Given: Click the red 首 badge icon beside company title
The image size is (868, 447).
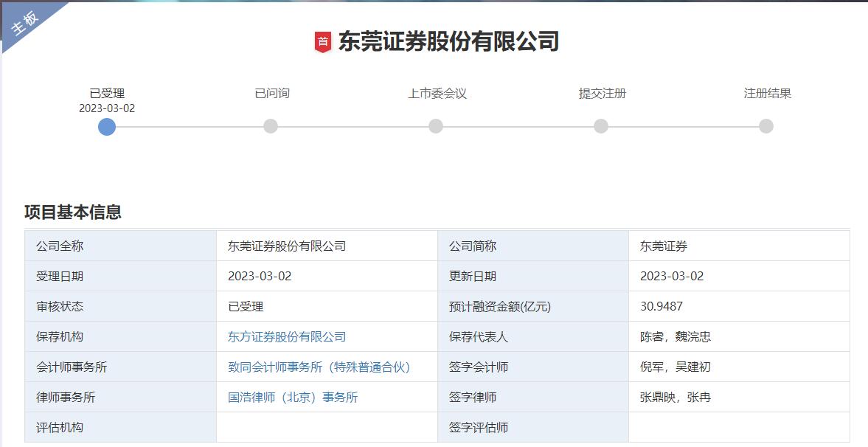Looking at the screenshot, I should (x=323, y=42).
